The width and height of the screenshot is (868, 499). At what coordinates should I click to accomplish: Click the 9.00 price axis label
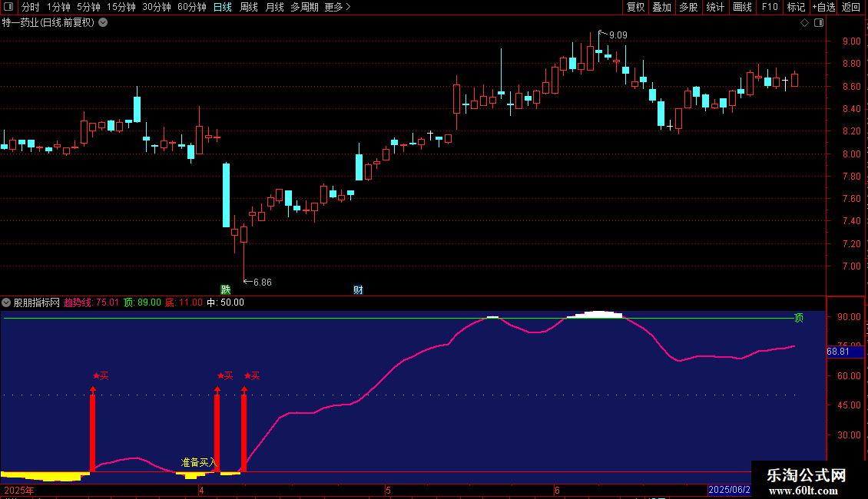pos(852,41)
